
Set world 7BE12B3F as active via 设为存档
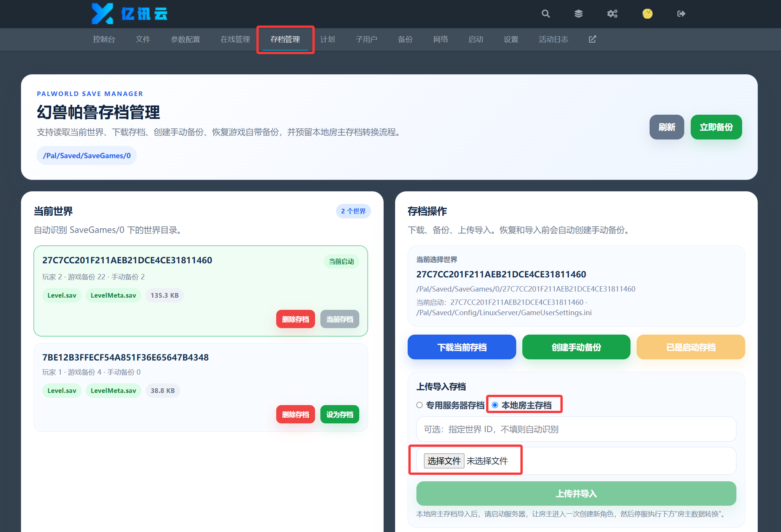[340, 414]
